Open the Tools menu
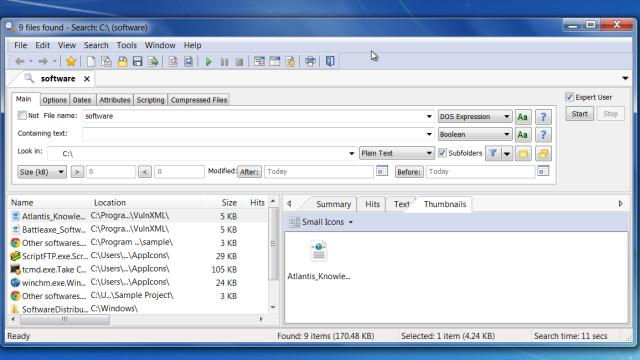This screenshot has height=360, width=640. tap(127, 45)
